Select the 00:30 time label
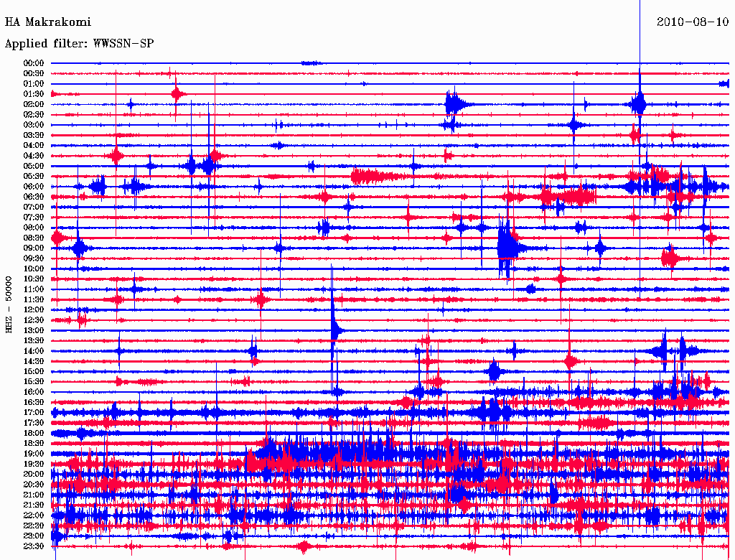 (33, 74)
